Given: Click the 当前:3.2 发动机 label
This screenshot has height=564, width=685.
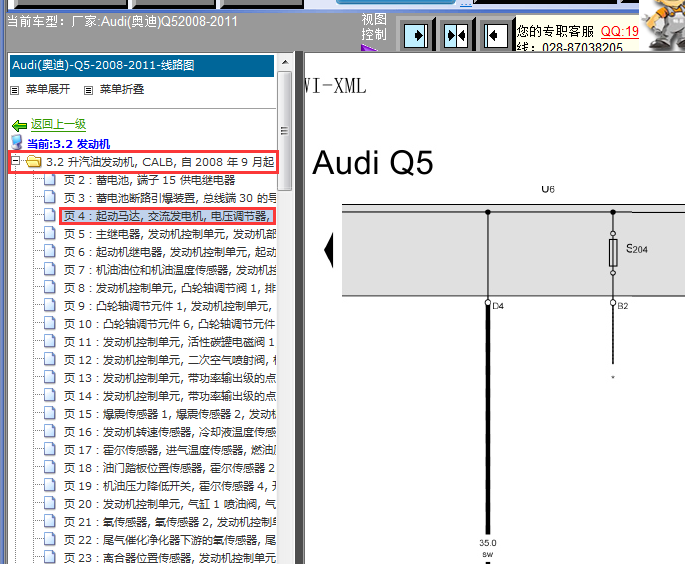Looking at the screenshot, I should pos(68,144).
